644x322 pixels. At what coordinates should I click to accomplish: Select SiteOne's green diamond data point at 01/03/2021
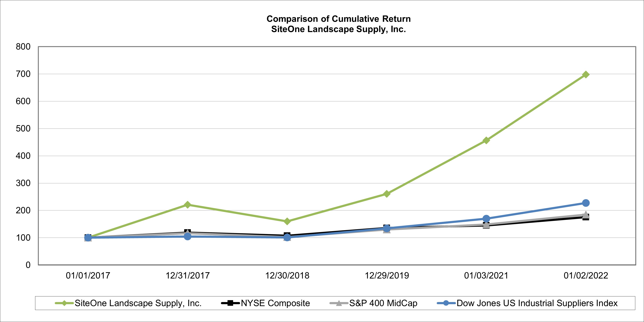click(x=486, y=140)
